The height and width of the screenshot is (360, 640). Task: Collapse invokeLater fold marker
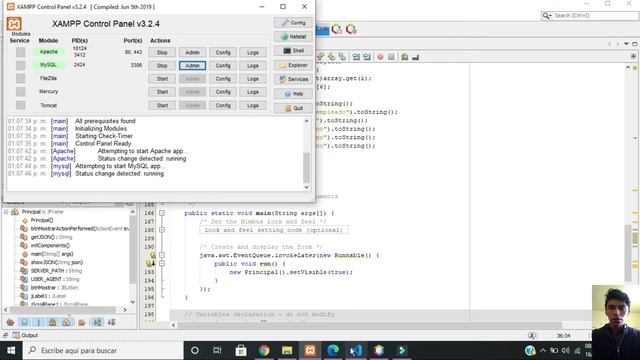(162, 255)
